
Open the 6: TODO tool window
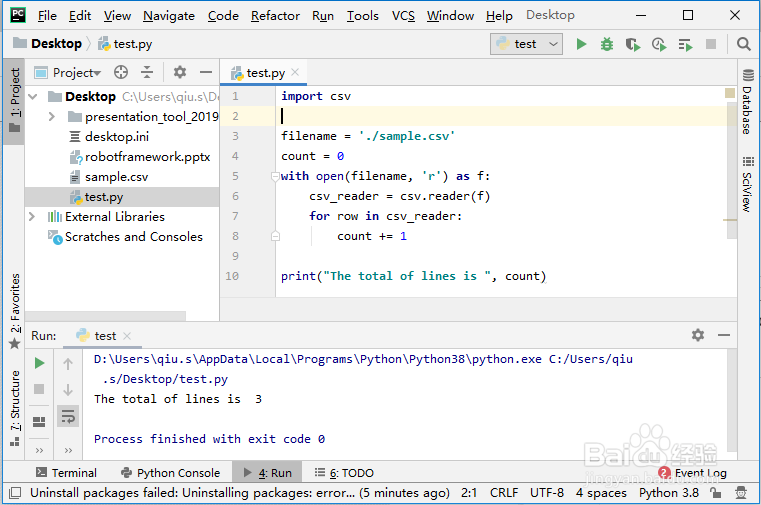pos(344,472)
